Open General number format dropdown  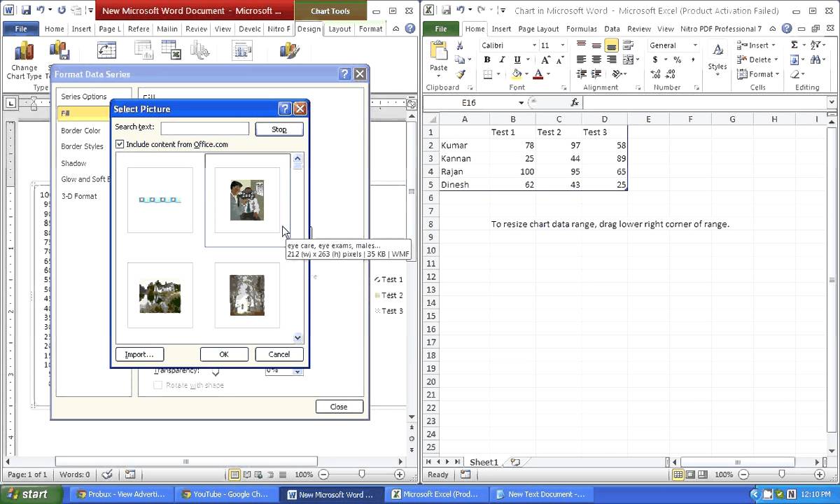pyautogui.click(x=695, y=45)
